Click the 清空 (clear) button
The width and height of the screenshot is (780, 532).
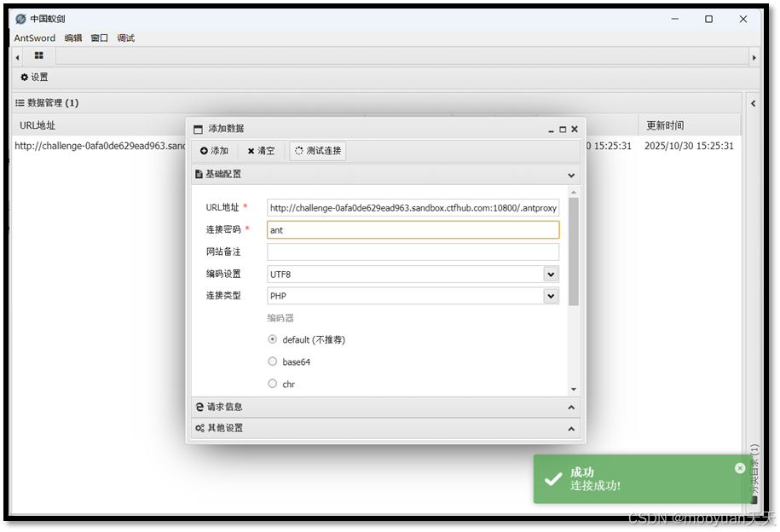pyautogui.click(x=261, y=151)
